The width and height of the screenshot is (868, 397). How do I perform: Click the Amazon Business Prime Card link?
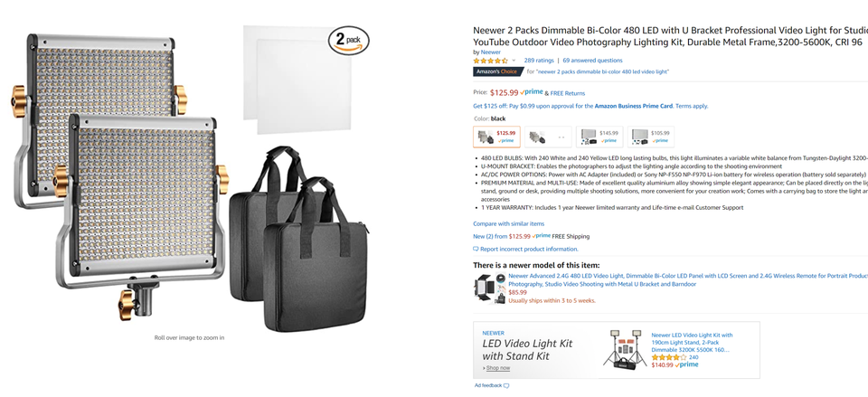click(x=633, y=106)
